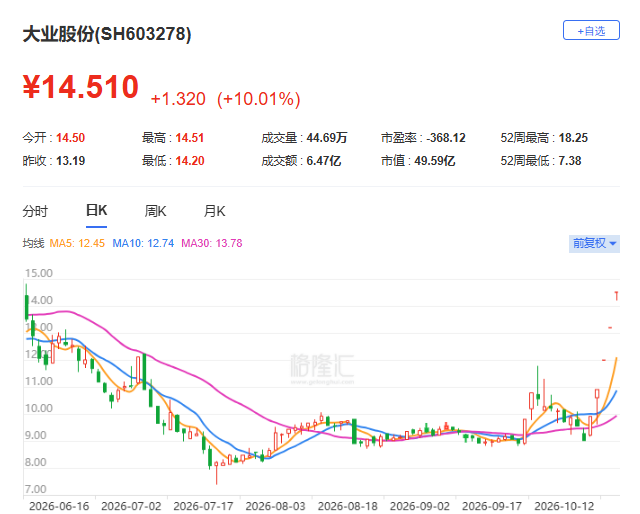The image size is (640, 514).
Task: Click the 2026-07-02 date axis label
Action: pyautogui.click(x=131, y=506)
